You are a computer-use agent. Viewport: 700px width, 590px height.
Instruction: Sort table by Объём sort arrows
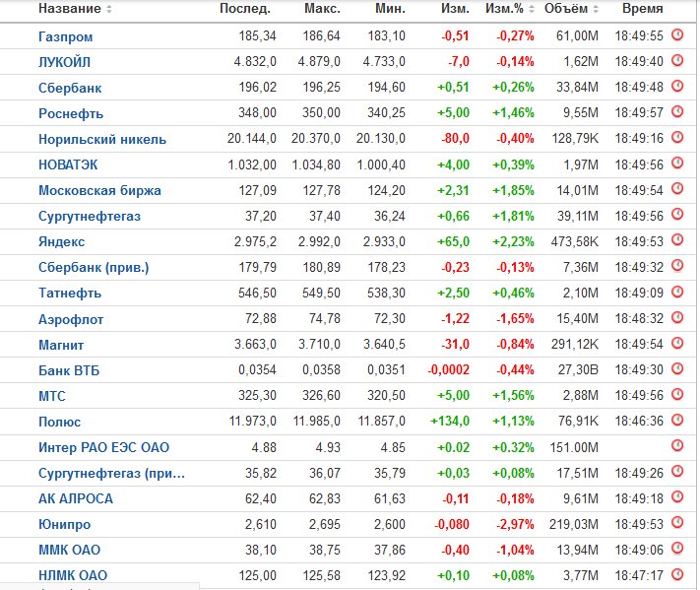[596, 9]
